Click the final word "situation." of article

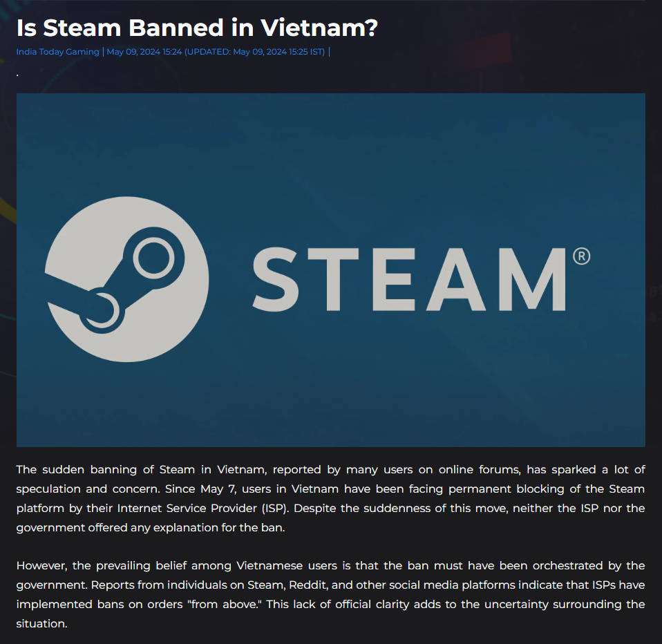coord(41,624)
